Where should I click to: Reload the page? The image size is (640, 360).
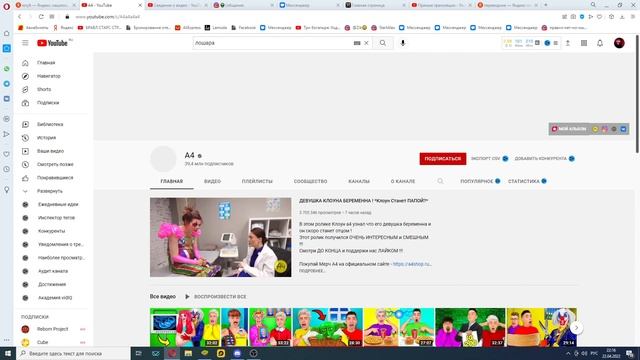[x=41, y=17]
